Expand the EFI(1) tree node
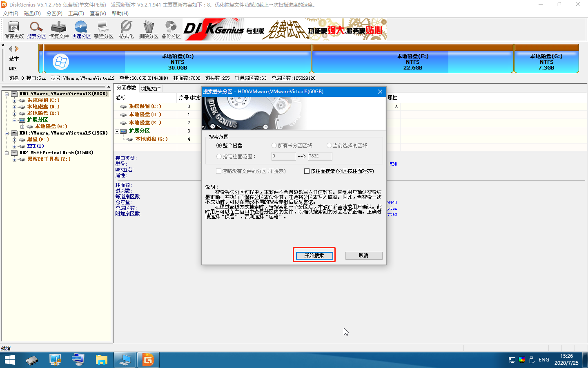The image size is (588, 368). pyautogui.click(x=14, y=146)
